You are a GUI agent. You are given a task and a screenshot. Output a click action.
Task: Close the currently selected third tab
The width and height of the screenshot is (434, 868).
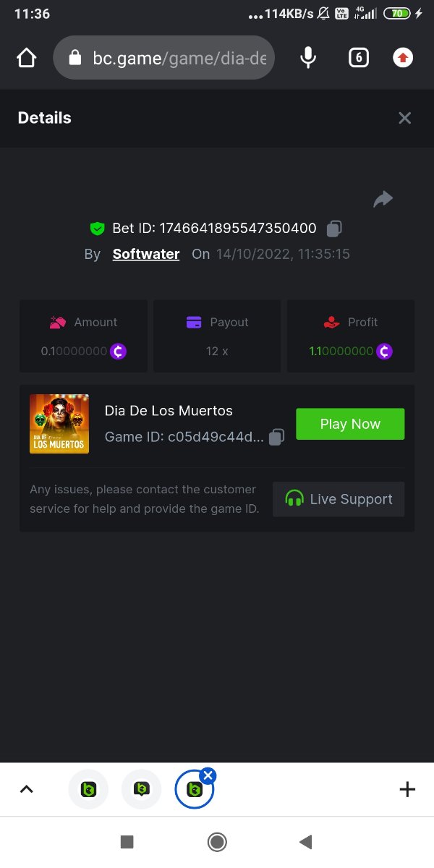click(208, 776)
